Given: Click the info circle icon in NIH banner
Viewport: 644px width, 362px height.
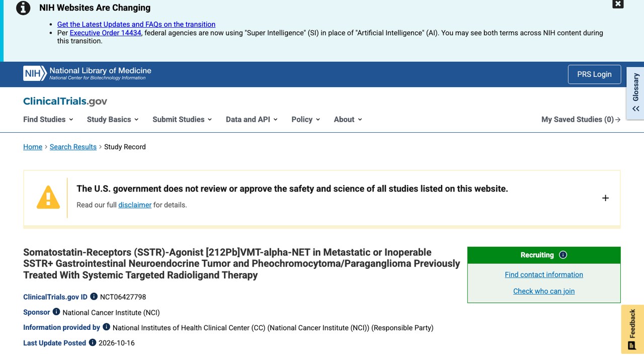Looking at the screenshot, I should (x=23, y=8).
